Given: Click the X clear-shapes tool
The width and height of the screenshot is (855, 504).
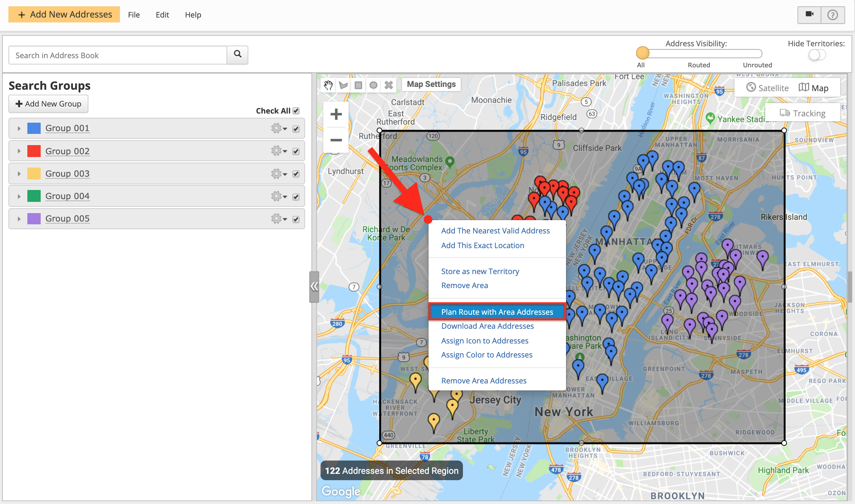Looking at the screenshot, I should tap(389, 85).
